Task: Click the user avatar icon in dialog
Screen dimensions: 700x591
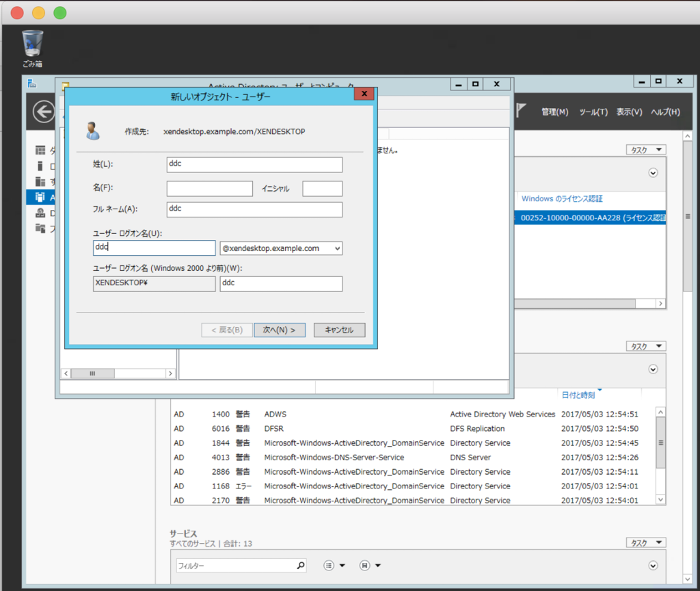Action: (93, 131)
